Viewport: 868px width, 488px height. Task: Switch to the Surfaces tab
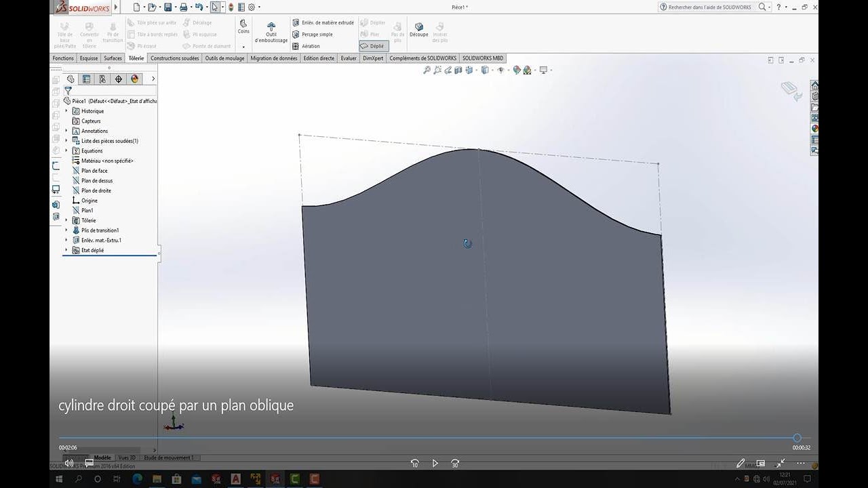pos(113,58)
